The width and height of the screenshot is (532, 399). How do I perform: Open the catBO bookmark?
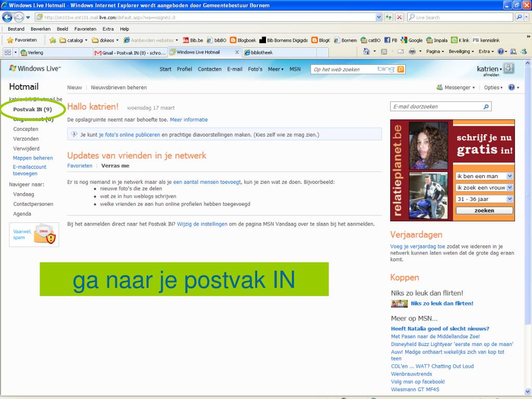tap(370, 40)
